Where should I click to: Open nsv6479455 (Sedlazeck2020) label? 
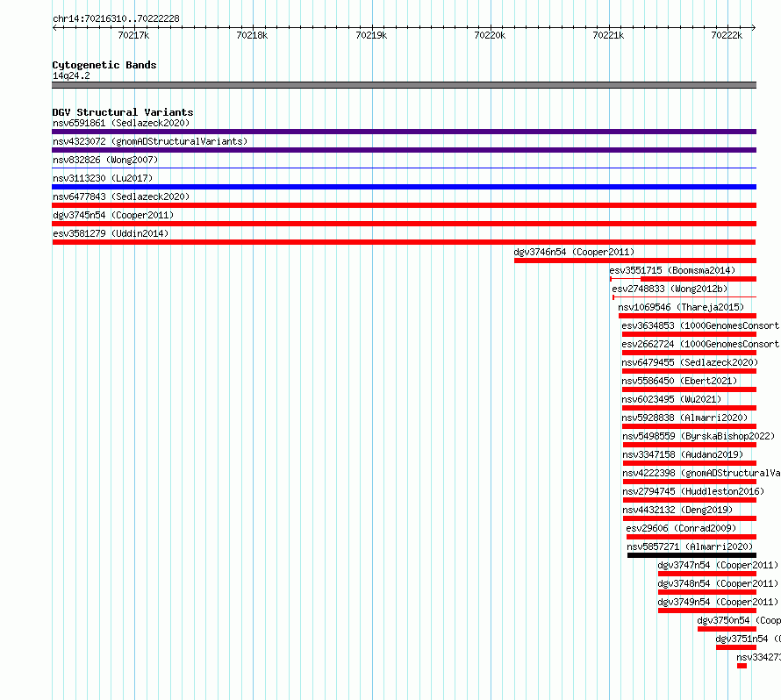pos(690,362)
